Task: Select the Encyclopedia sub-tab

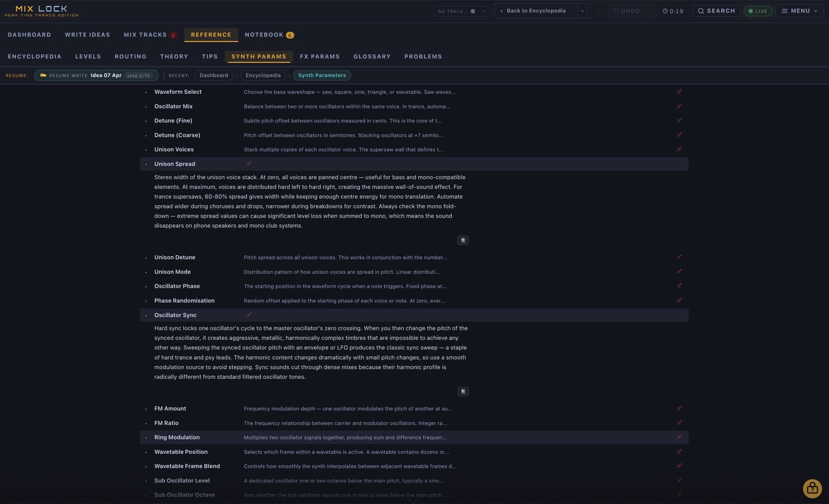Action: (x=35, y=56)
